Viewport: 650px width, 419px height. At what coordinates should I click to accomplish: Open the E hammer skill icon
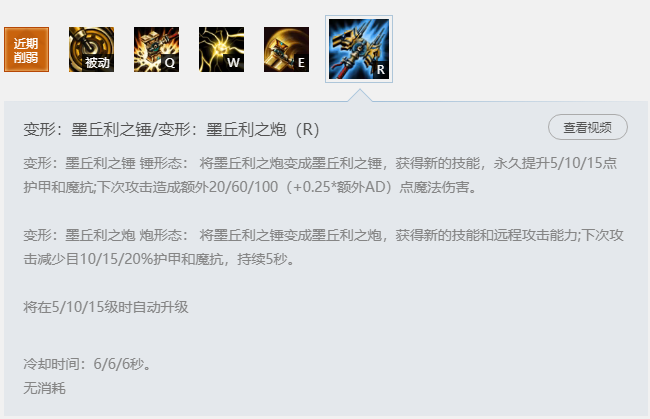(286, 49)
